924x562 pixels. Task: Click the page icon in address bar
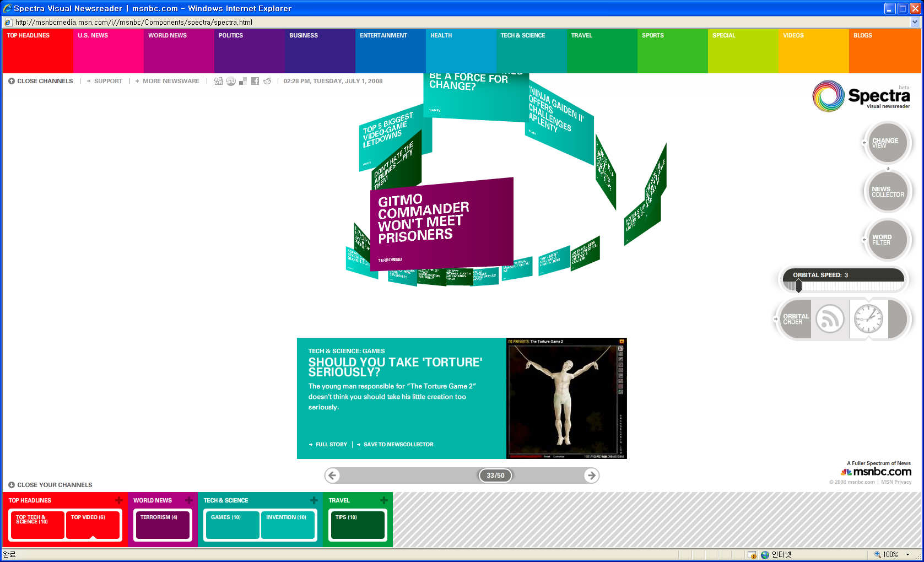click(x=8, y=22)
